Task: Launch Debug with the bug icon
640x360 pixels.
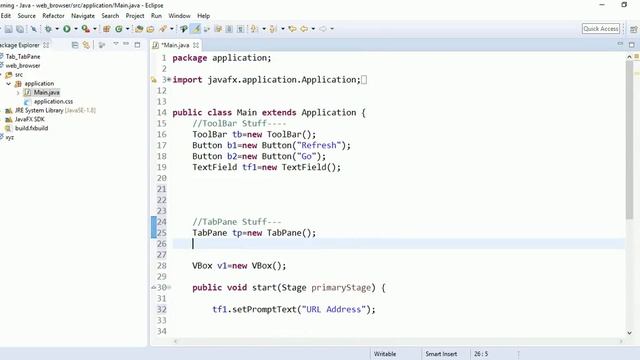Action: [x=48, y=29]
